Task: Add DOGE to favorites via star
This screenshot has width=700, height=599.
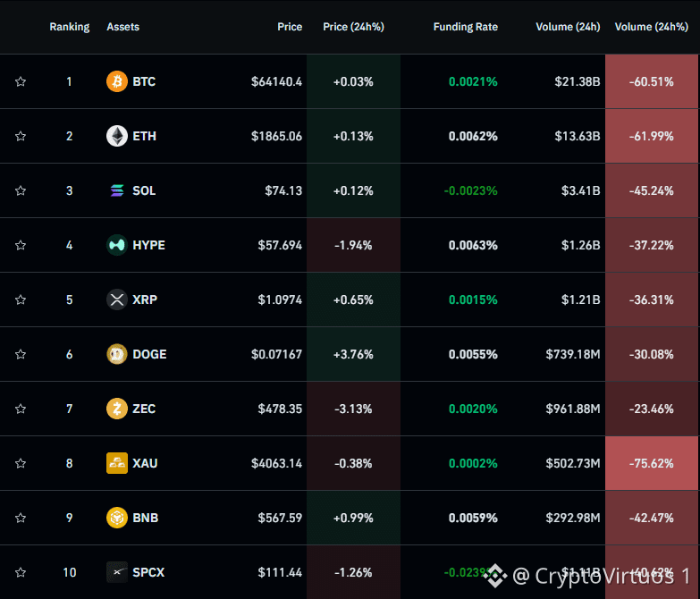Action: 21,354
